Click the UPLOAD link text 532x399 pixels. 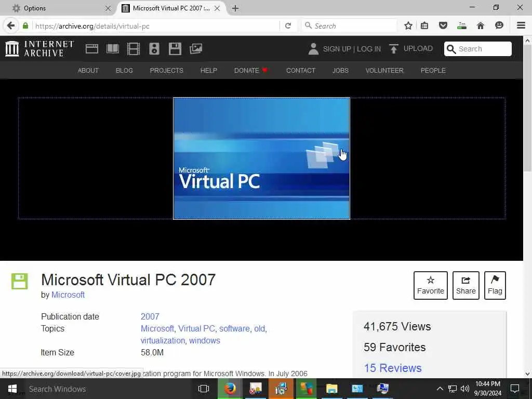pos(418,48)
